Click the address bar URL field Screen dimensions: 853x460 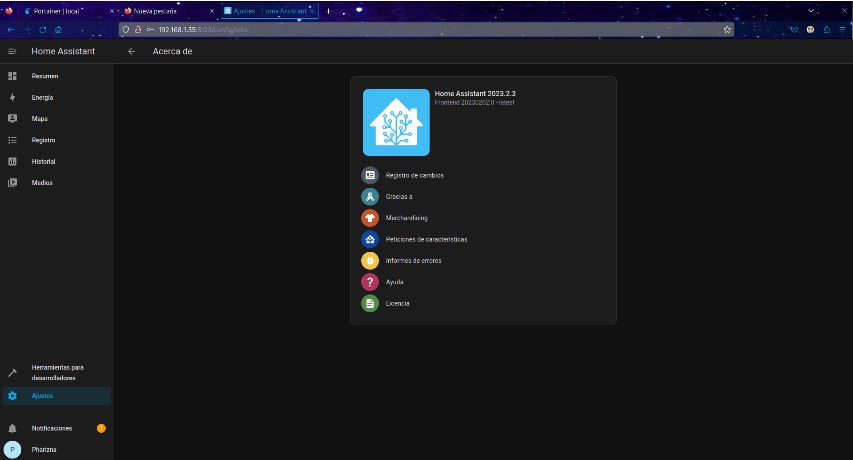(x=424, y=29)
